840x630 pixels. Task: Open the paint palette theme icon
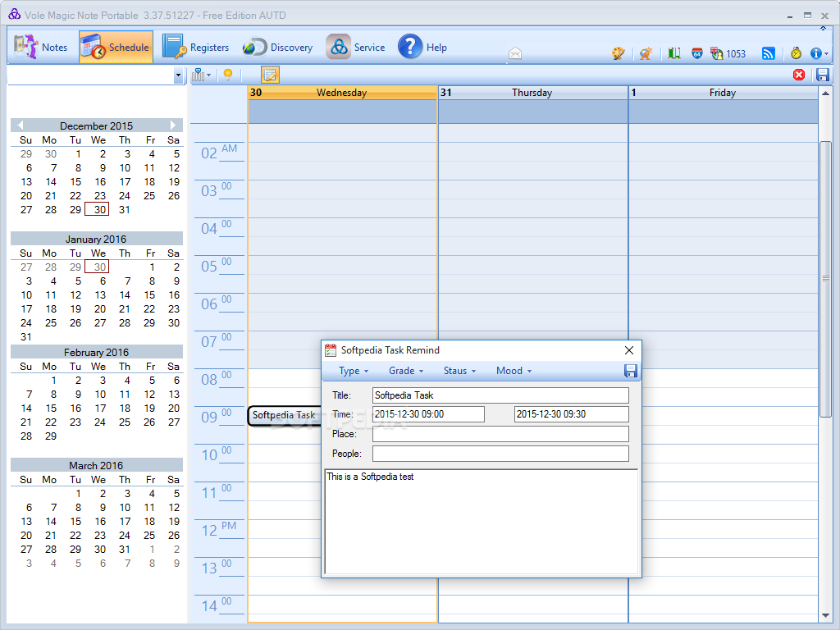tap(619, 53)
